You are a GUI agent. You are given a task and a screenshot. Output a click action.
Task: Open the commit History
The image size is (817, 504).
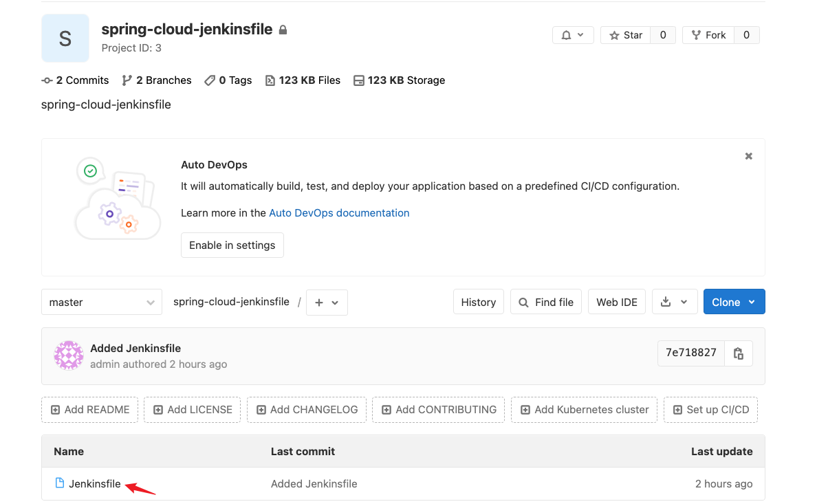pyautogui.click(x=479, y=303)
